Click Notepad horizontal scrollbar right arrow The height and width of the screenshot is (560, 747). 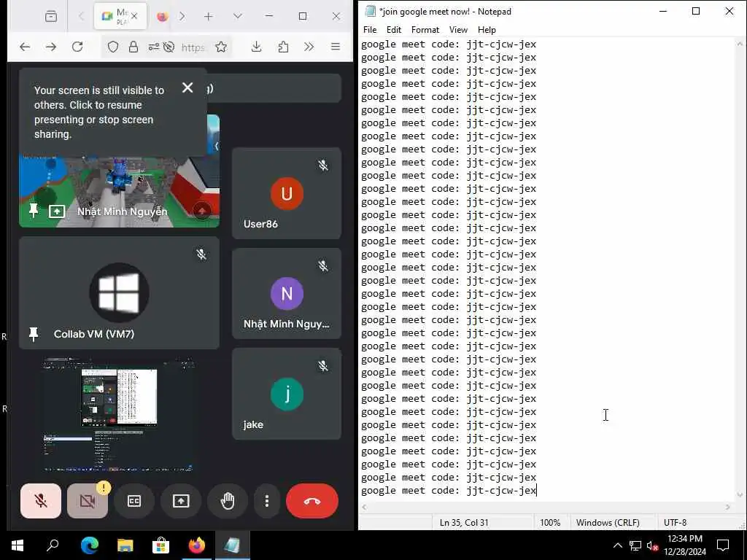click(727, 507)
